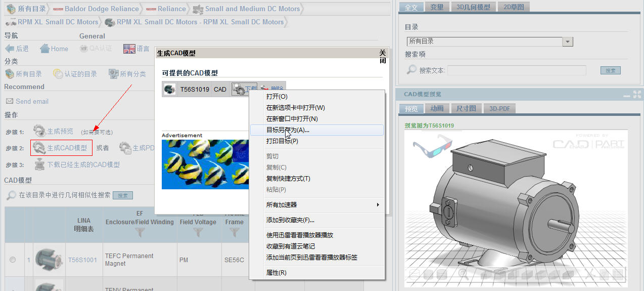Select the radio button for T56S1001 row

[13, 260]
